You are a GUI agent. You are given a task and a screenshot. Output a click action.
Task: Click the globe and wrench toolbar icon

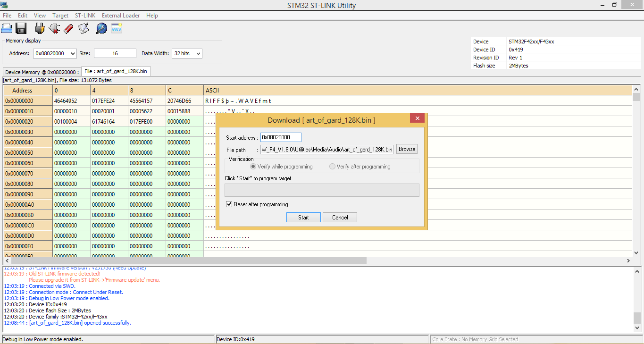(101, 28)
